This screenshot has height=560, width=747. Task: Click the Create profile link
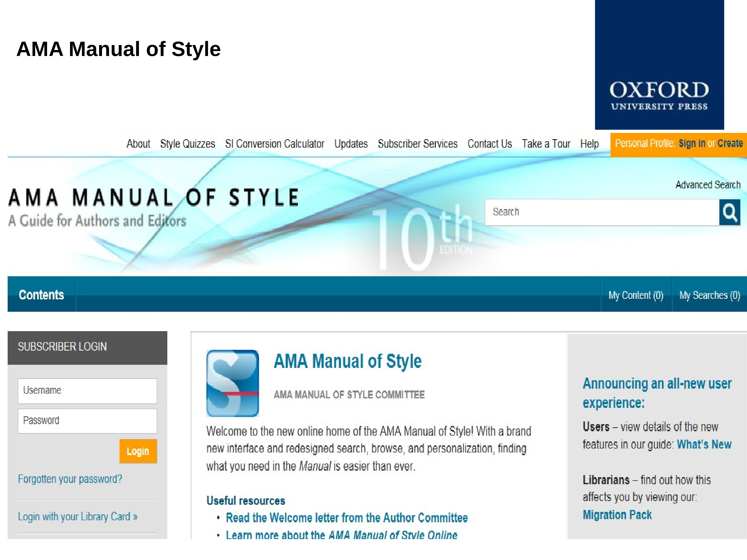coord(730,144)
